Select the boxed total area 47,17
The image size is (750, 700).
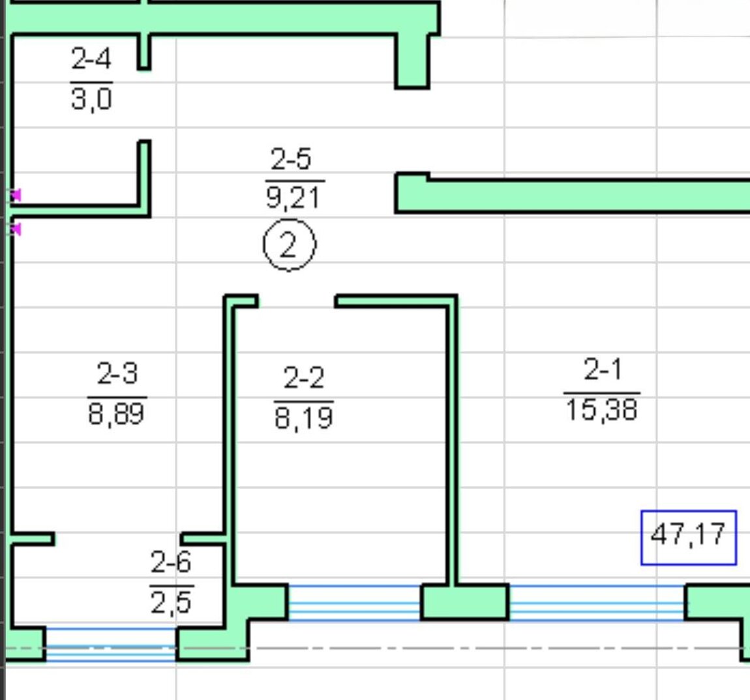coord(688,536)
